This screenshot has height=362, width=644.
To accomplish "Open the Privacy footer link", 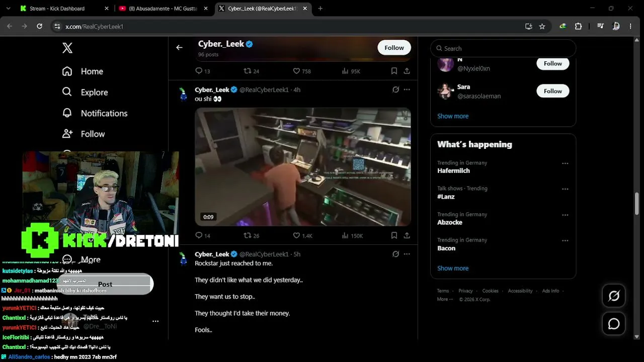I will coord(465,291).
